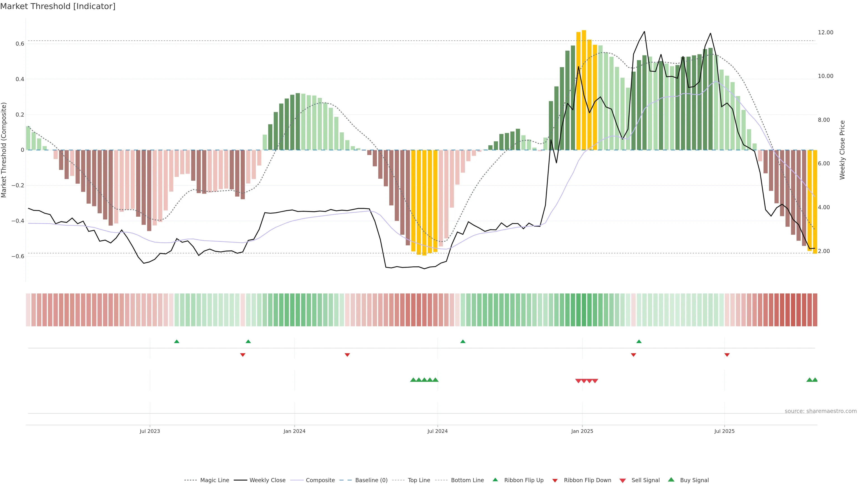This screenshot has width=868, height=488.
Task: Click the Market Threshold [Indicator] chart title
Action: point(58,6)
